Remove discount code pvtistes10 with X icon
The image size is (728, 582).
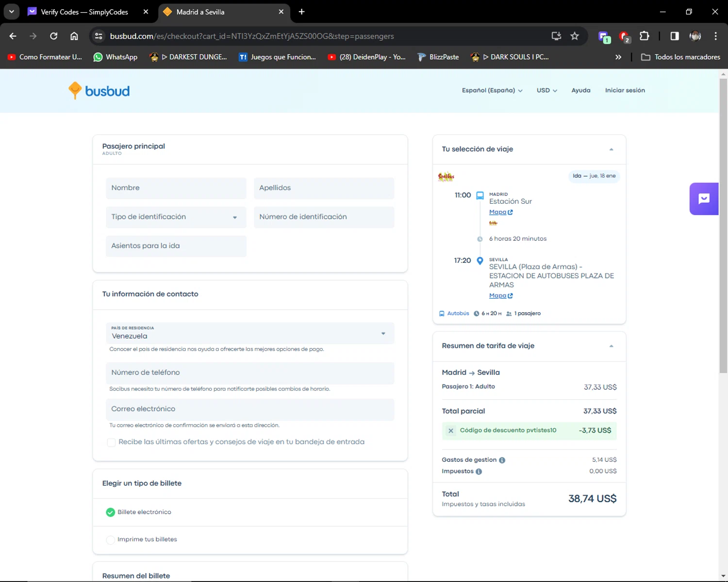pos(451,431)
